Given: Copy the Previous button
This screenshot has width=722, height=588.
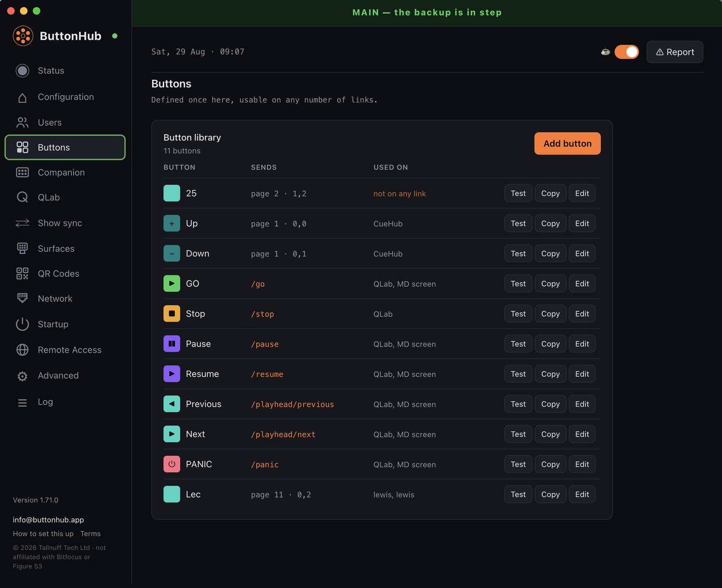Looking at the screenshot, I should [x=550, y=404].
